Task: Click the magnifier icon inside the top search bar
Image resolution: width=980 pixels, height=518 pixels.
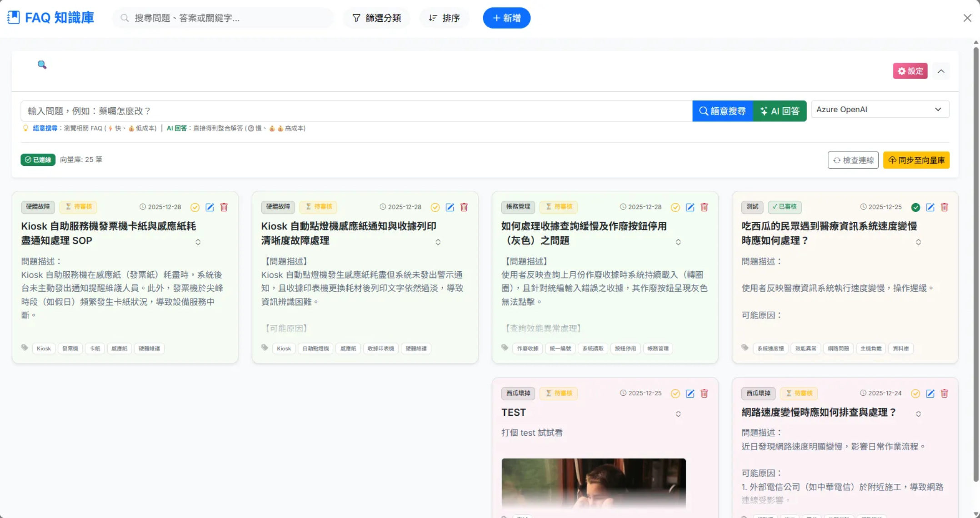Action: coord(124,18)
